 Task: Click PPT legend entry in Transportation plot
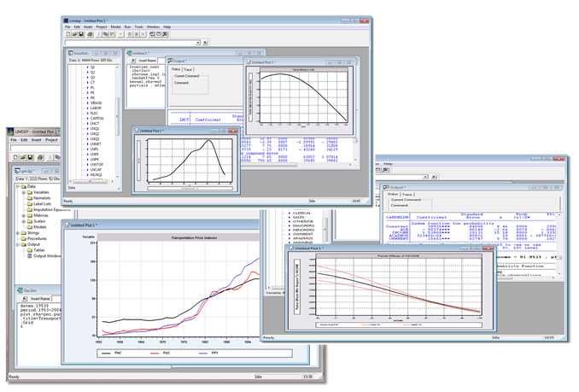tap(208, 354)
